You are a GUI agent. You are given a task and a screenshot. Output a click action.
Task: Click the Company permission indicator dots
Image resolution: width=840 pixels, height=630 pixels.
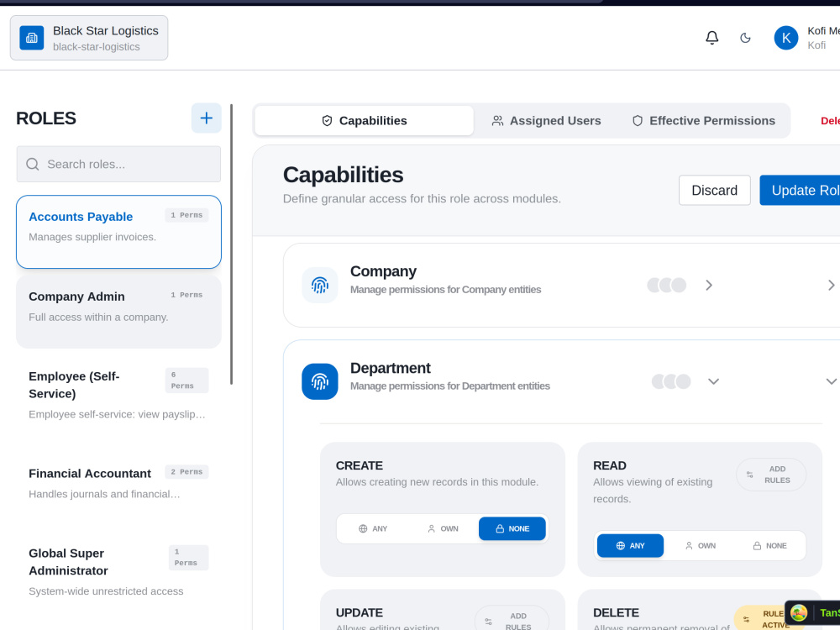666,285
